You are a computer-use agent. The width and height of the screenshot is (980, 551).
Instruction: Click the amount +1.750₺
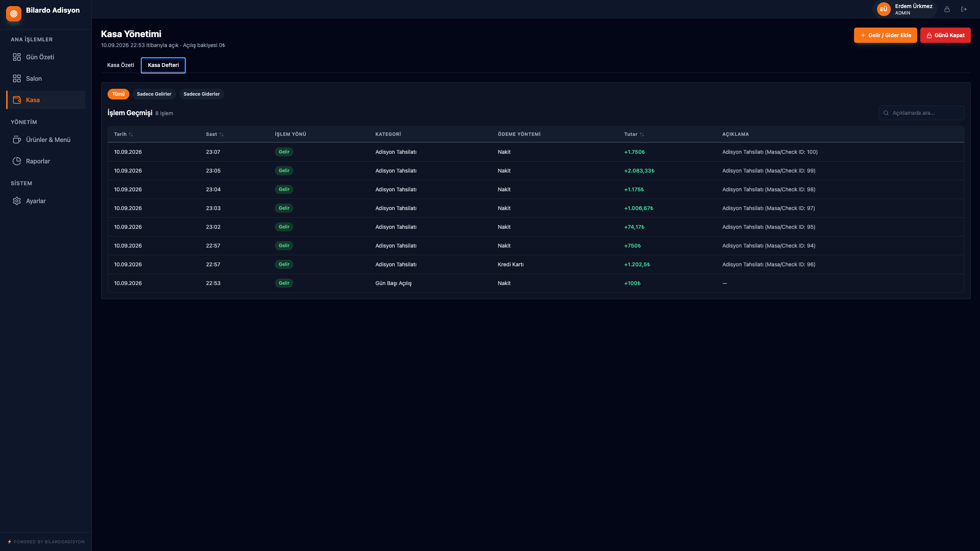click(x=634, y=152)
